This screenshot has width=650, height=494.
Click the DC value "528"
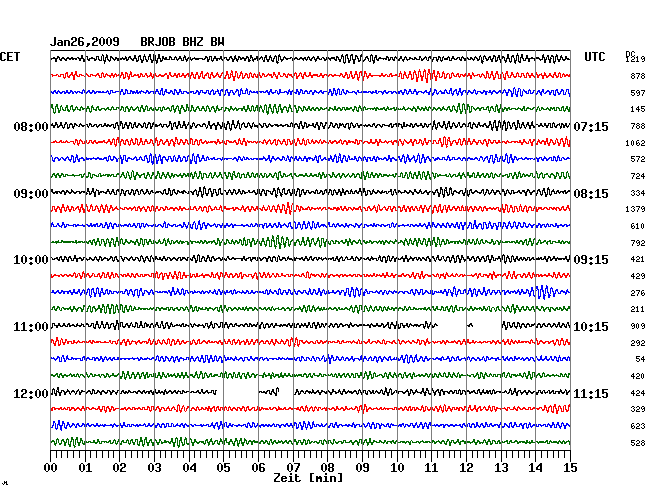click(x=638, y=443)
